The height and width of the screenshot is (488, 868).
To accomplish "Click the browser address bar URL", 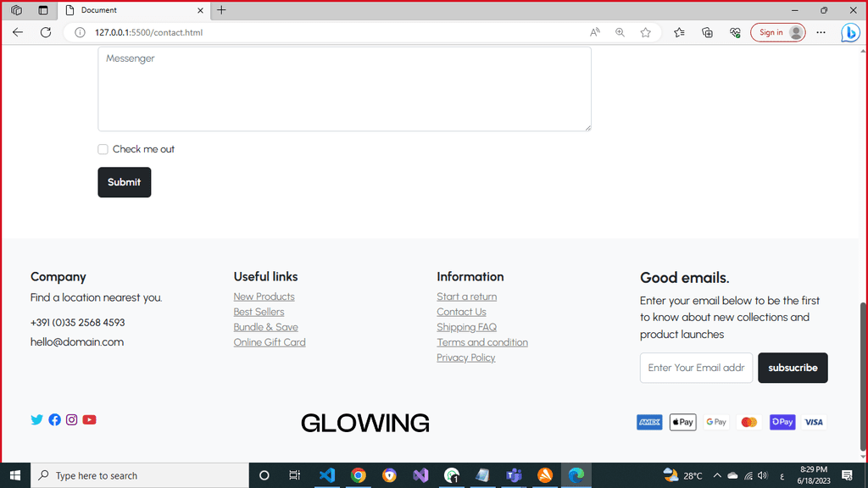I will click(149, 33).
